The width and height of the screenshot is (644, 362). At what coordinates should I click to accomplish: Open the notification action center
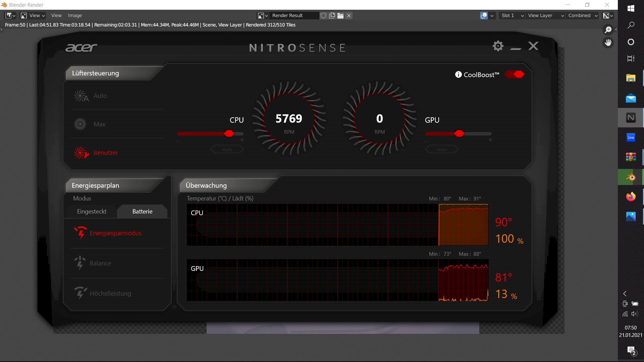click(632, 351)
